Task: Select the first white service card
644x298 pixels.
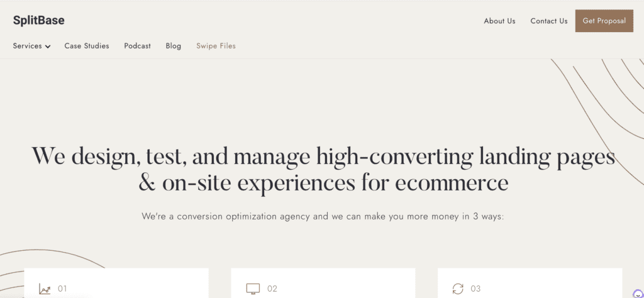Action: (116, 283)
